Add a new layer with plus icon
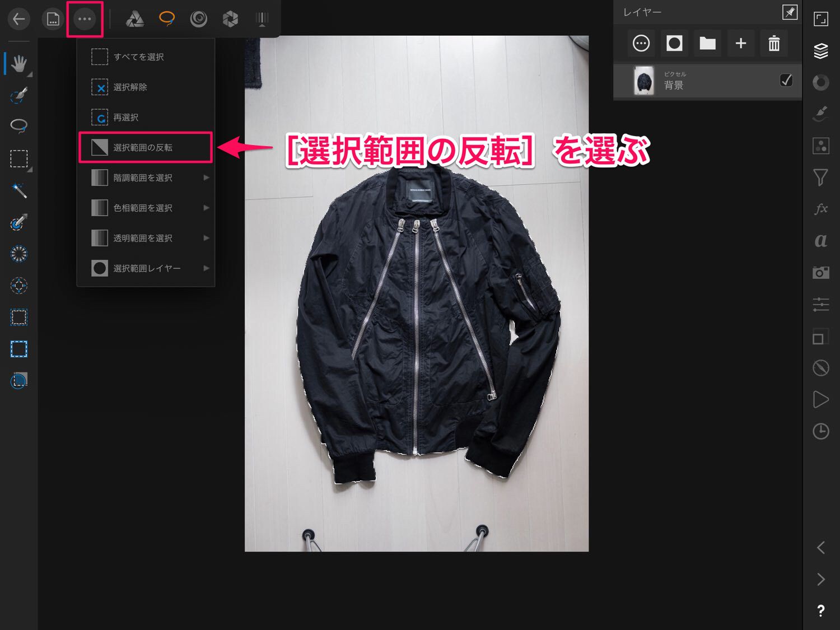The height and width of the screenshot is (630, 840). tap(740, 43)
